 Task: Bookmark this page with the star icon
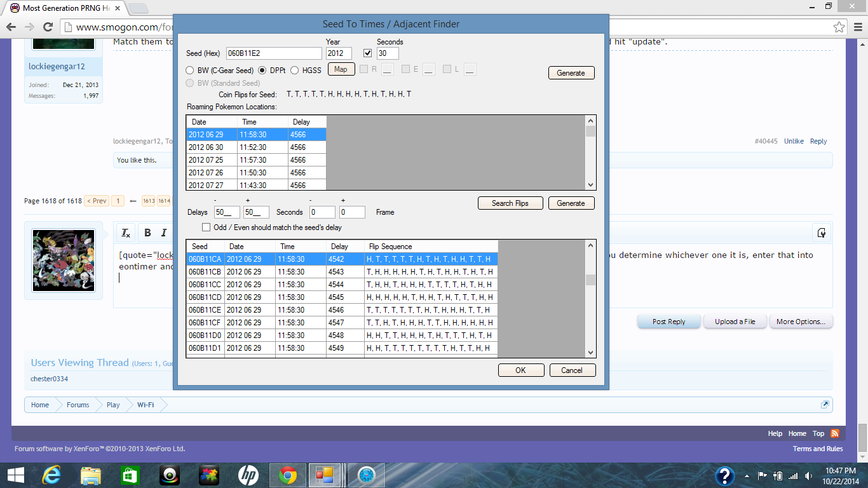click(x=839, y=27)
